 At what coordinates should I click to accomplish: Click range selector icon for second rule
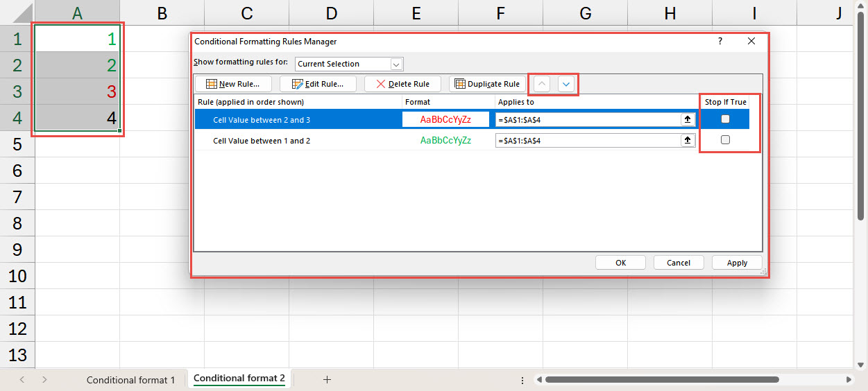coord(688,141)
